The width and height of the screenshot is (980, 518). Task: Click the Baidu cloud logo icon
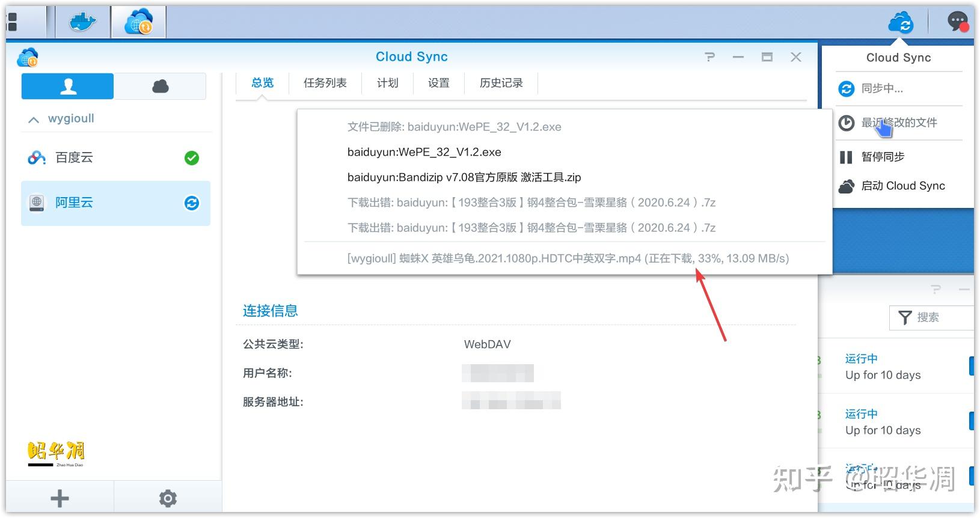37,157
